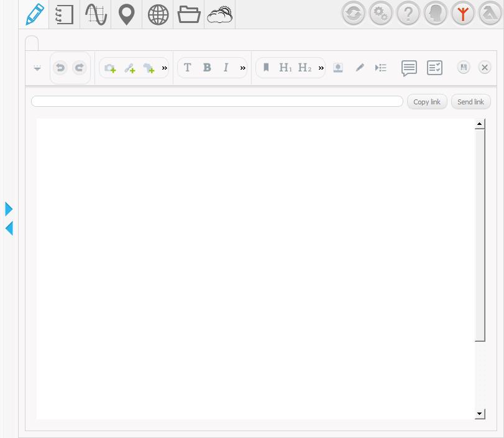This screenshot has width=504, height=438.
Task: Open the help question mark button
Action: 408,13
